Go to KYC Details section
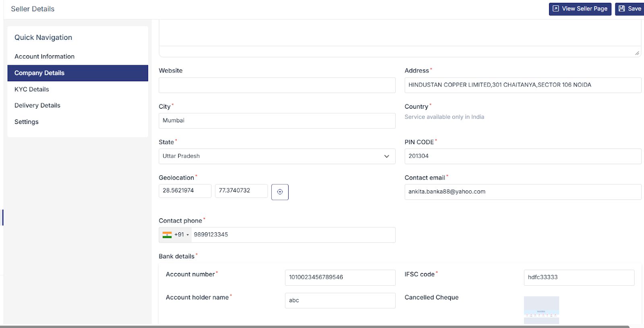This screenshot has width=644, height=328. (32, 89)
